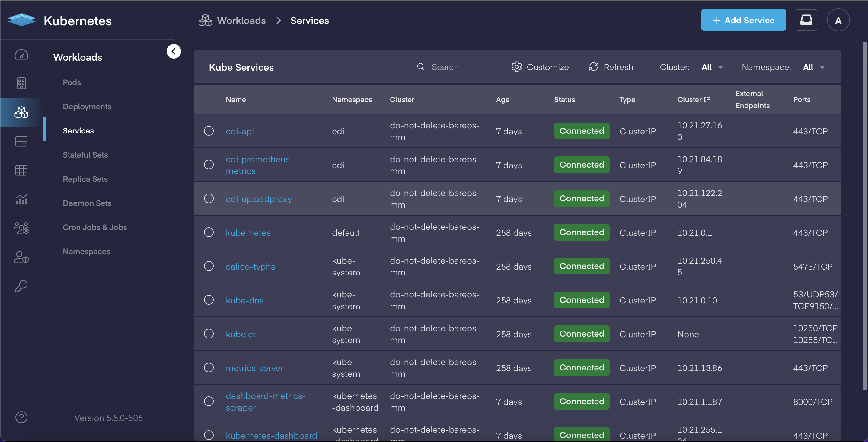Open Namespaces in Workloads menu

click(87, 251)
